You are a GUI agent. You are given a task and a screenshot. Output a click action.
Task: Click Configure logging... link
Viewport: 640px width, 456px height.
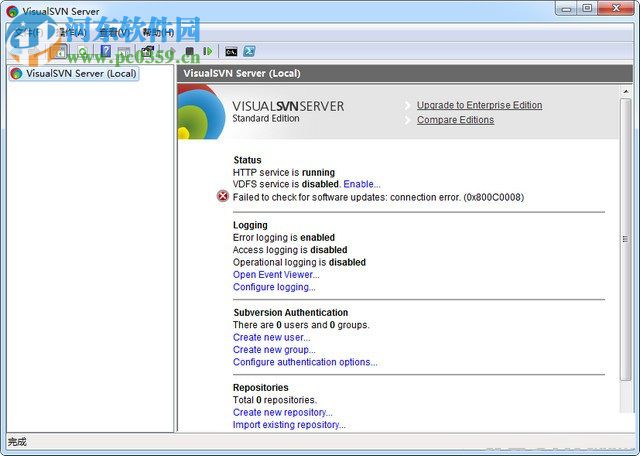coord(274,287)
